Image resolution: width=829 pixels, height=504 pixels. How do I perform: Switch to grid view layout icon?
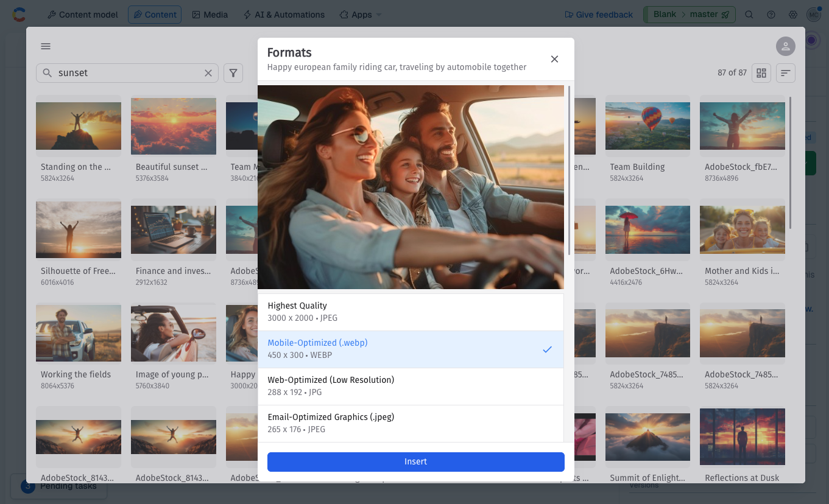761,73
